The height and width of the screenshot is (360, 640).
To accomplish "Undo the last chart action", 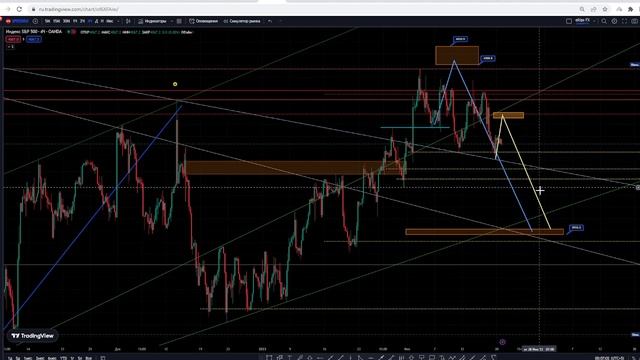I will point(270,21).
